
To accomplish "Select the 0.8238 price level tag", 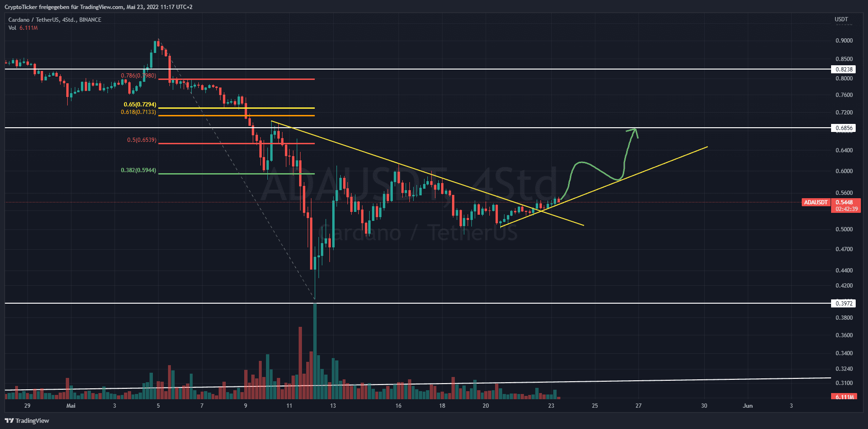I will (844, 69).
